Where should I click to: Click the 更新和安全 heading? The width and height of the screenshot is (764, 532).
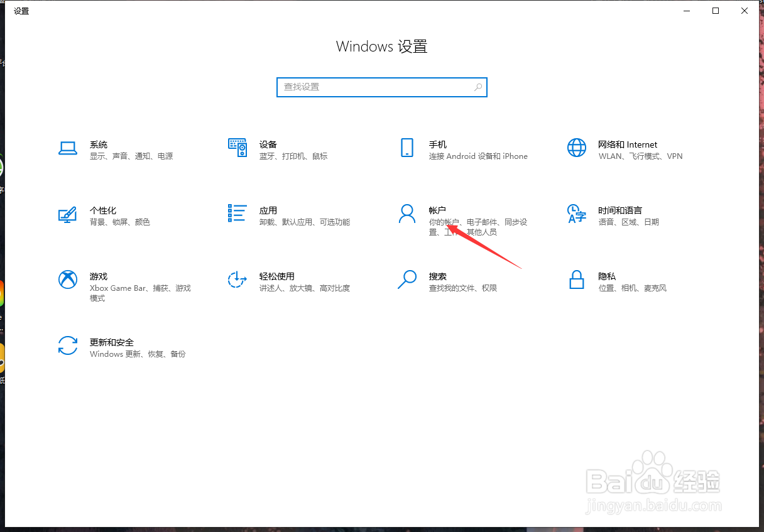point(112,342)
